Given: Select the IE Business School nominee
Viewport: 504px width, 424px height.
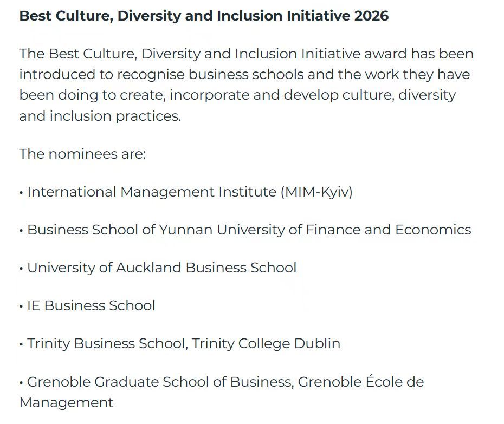Looking at the screenshot, I should [91, 306].
